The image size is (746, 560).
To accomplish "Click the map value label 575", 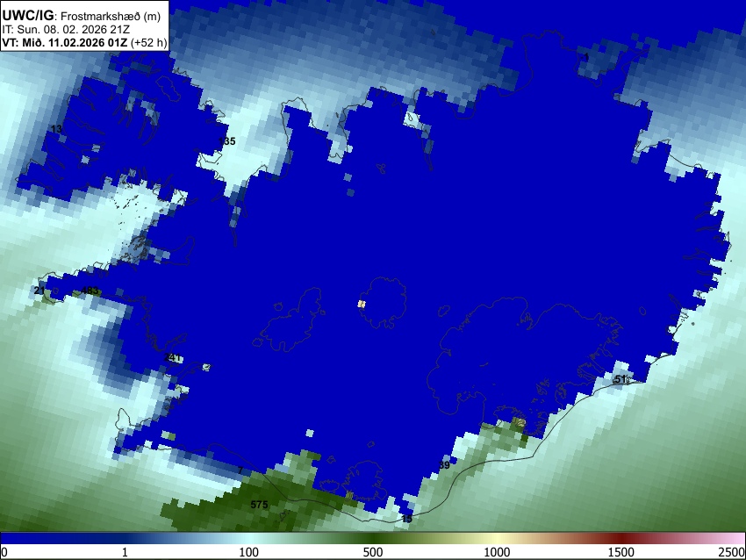I will click(259, 505).
